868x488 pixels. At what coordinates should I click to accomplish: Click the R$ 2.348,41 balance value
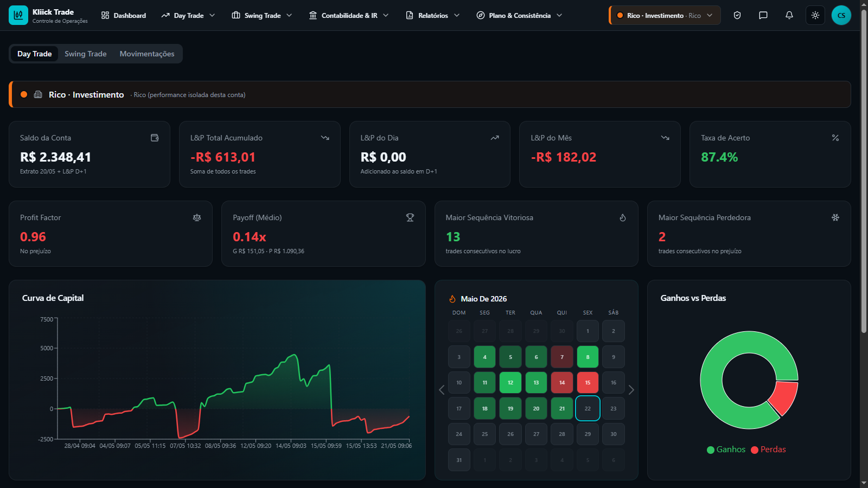[x=55, y=157]
